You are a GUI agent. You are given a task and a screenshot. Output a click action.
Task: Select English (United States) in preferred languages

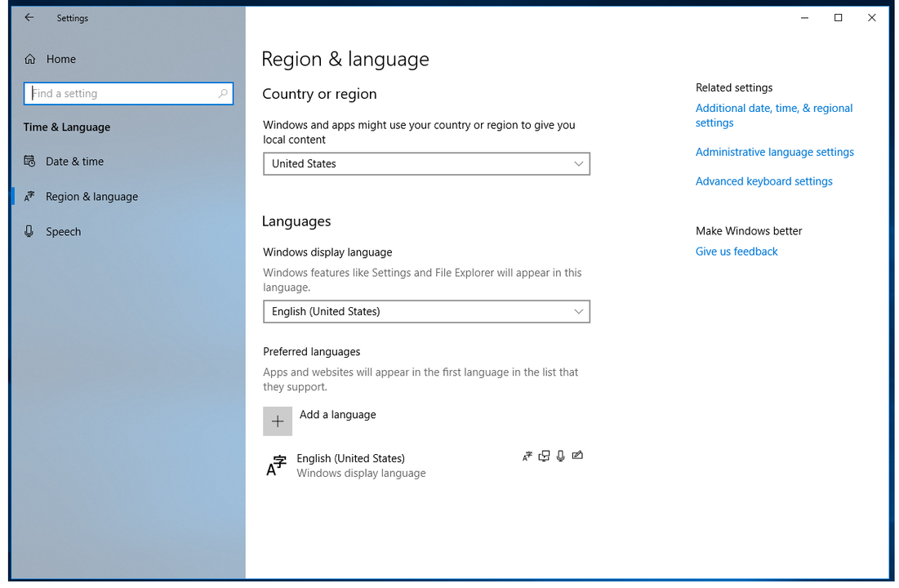point(426,465)
